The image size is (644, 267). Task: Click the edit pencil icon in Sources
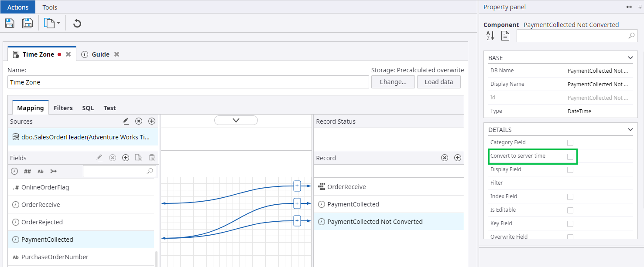point(126,121)
